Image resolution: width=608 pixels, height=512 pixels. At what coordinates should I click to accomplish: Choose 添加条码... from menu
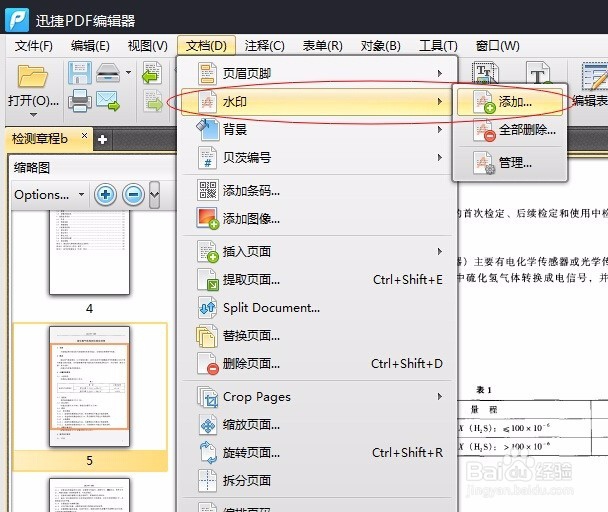coord(316,190)
